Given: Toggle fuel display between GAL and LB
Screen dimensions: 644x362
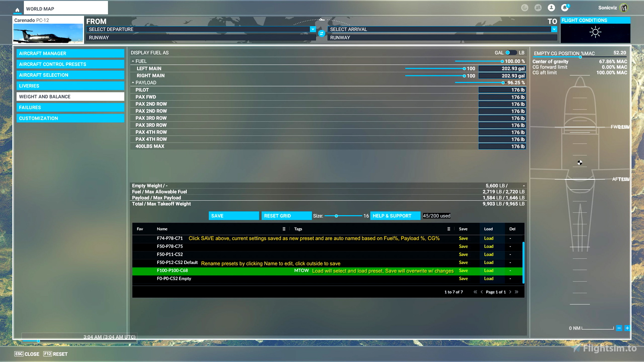Looking at the screenshot, I should pos(511,52).
